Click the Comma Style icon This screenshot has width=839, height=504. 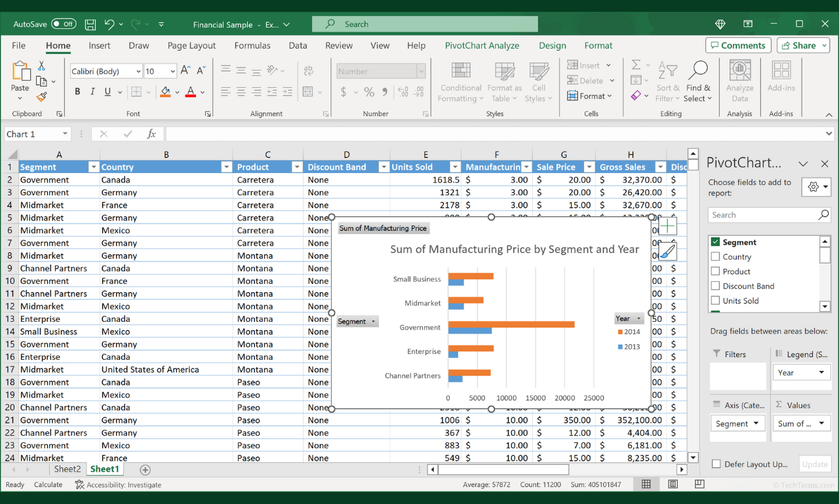[384, 92]
